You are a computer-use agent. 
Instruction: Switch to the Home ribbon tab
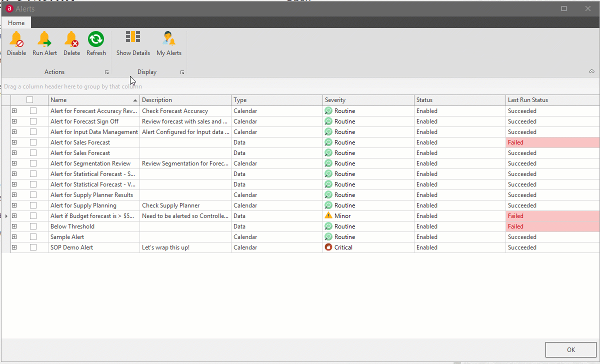pyautogui.click(x=16, y=22)
